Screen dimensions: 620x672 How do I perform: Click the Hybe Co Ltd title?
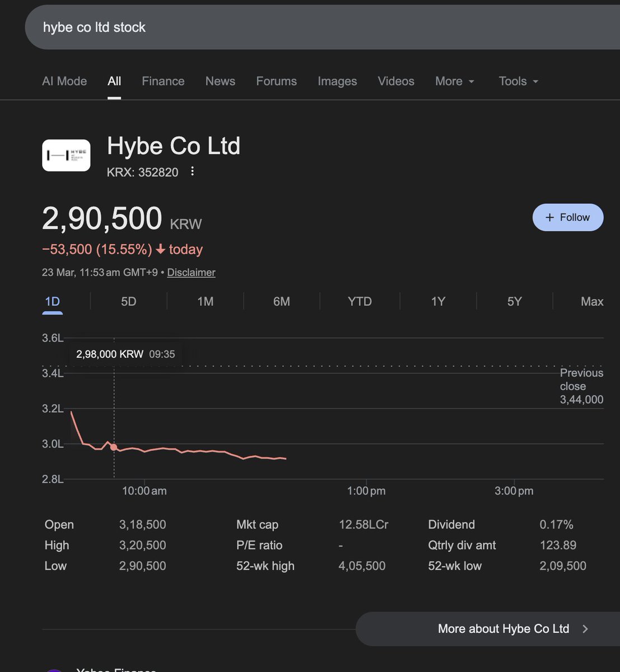coord(174,146)
